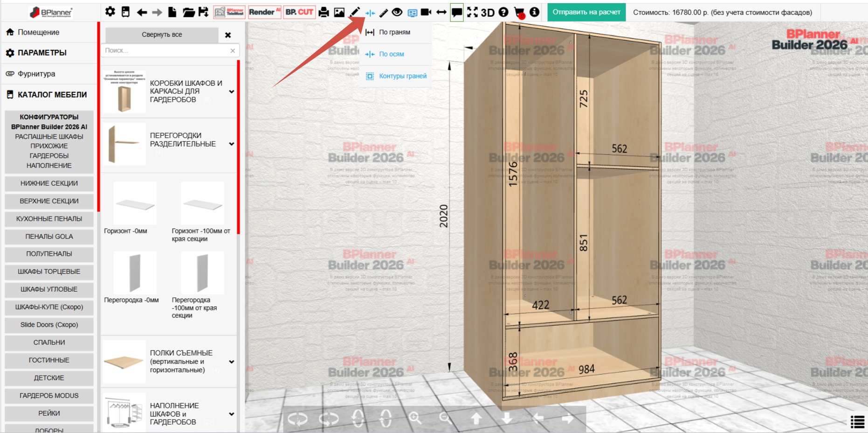Screen dimensions: 868x433
Task: Redo with the gray right arrow icon
Action: point(157,12)
